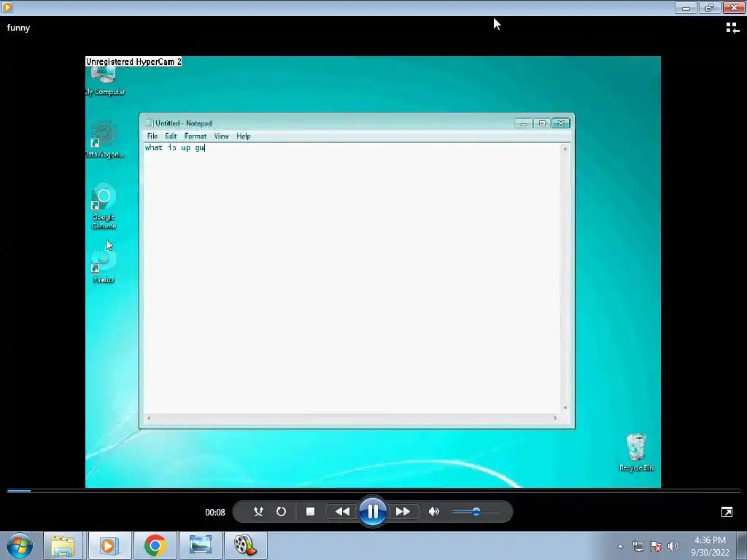The image size is (747, 560).
Task: Restore down the Media Player window
Action: [x=709, y=7]
